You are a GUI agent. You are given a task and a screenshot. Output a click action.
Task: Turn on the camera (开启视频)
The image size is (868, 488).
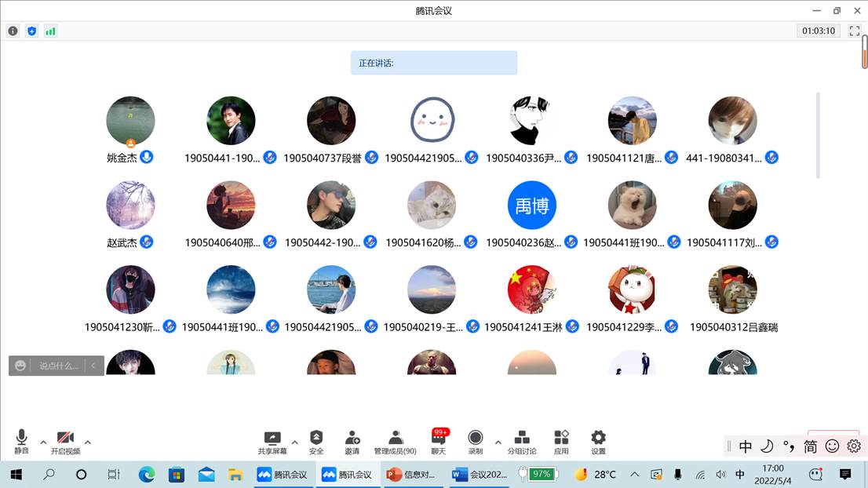65,442
